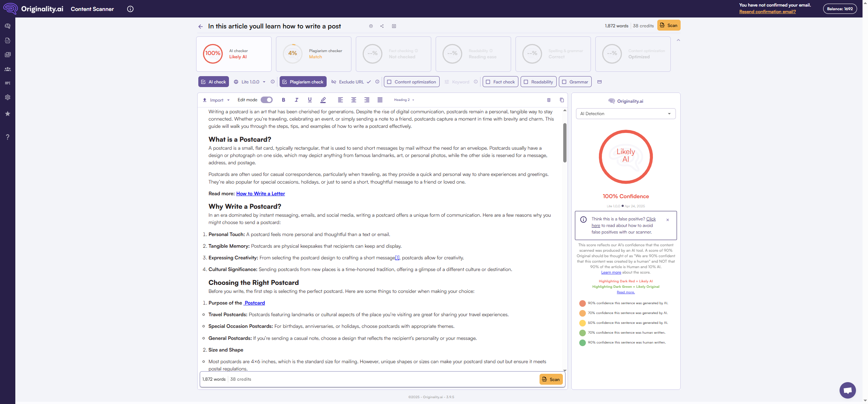
Task: Select the highlighter pen tool
Action: [x=323, y=100]
